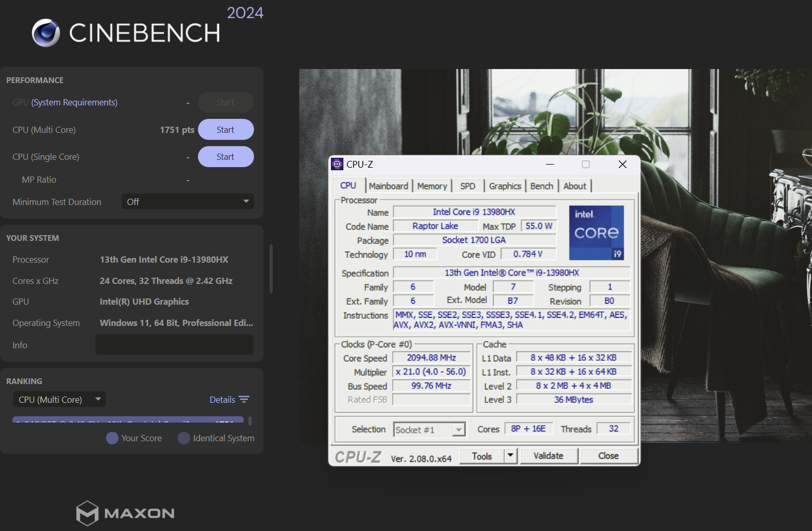This screenshot has height=531, width=812.
Task: Click the Tools button in CPU-Z
Action: click(482, 456)
